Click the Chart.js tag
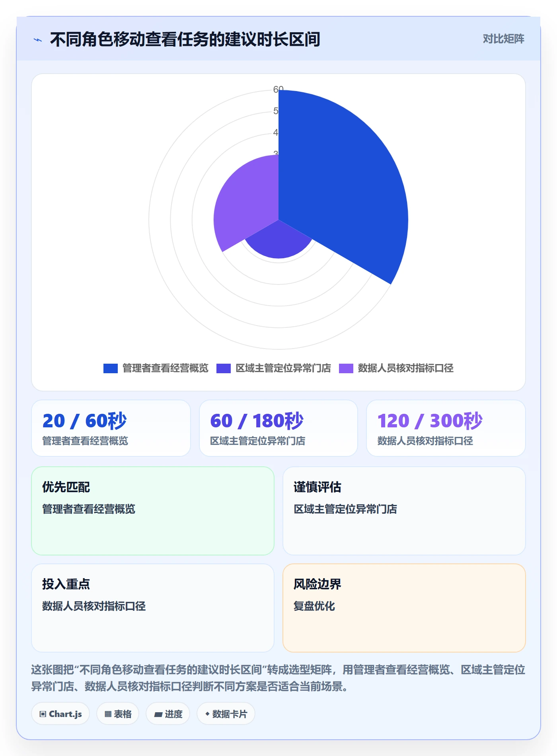 (60, 714)
